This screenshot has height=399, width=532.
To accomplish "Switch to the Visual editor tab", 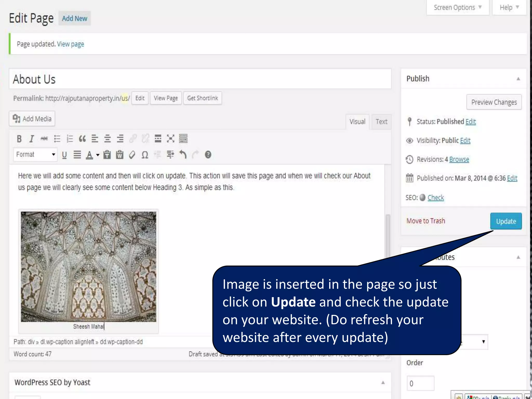I will [357, 122].
